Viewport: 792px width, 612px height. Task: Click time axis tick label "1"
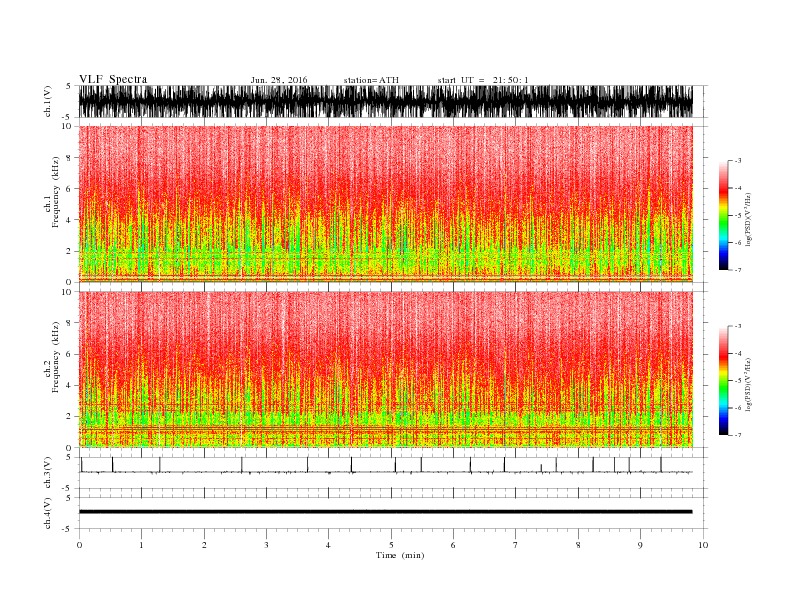141,545
